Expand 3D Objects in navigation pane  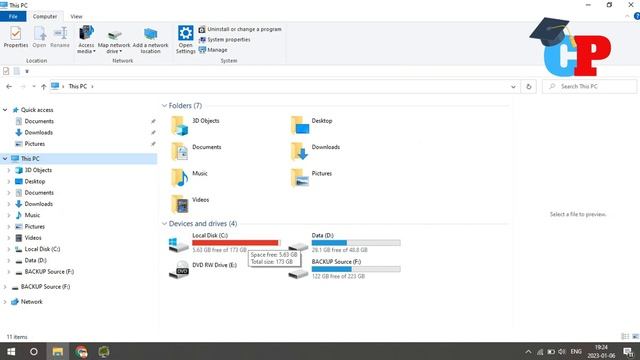tap(9, 170)
